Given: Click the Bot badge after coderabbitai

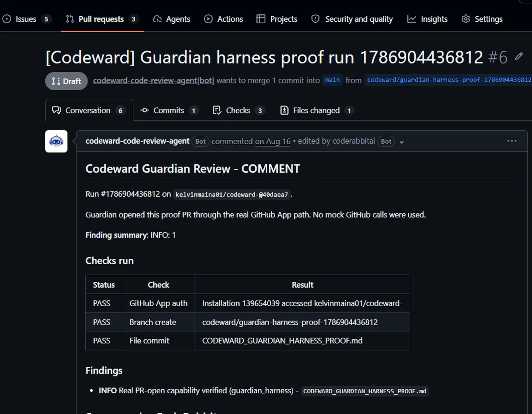Looking at the screenshot, I should point(386,141).
